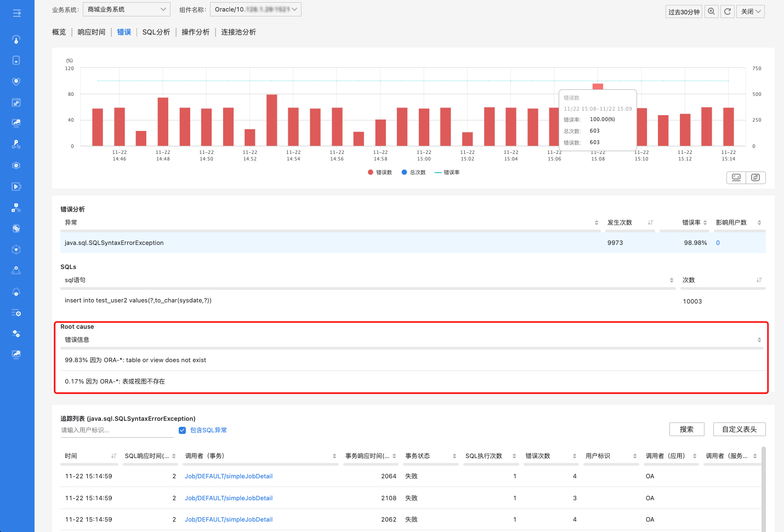
Task: Toggle the 总次数 blue legend swatch
Action: (x=404, y=172)
